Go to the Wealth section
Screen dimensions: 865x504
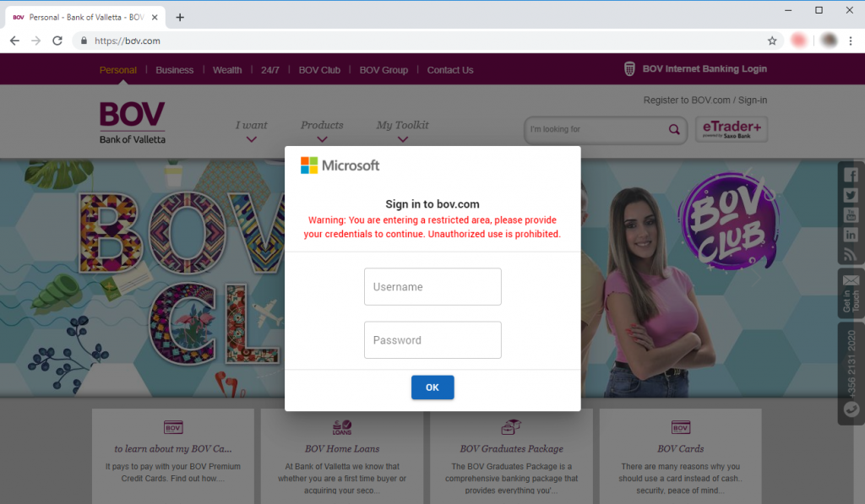coord(227,70)
